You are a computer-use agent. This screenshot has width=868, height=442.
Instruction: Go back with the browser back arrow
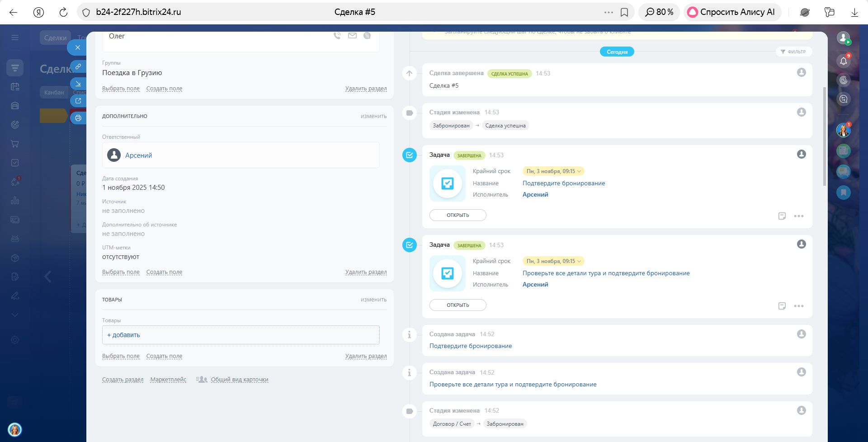[14, 12]
